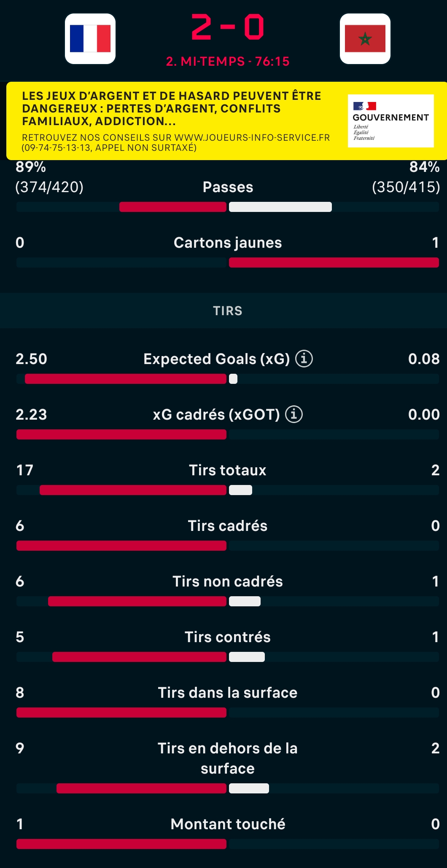Tap the Passes statistic label

[x=228, y=187]
